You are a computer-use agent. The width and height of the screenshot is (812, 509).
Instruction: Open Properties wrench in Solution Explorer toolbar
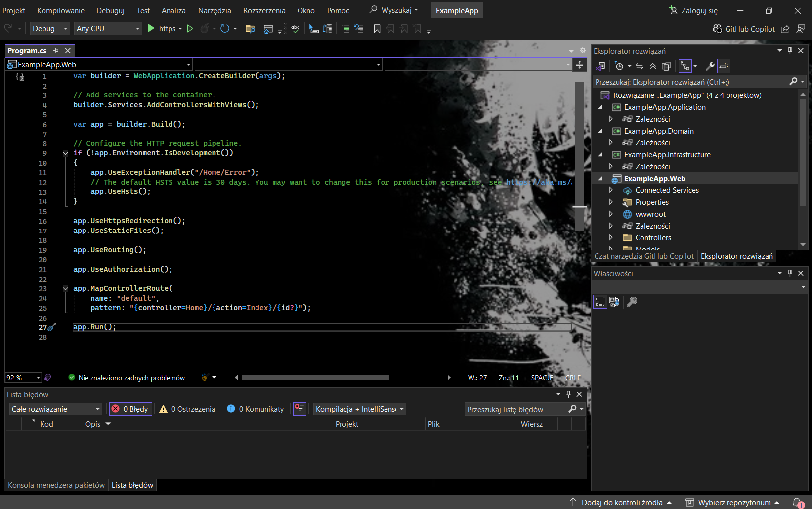(x=710, y=66)
